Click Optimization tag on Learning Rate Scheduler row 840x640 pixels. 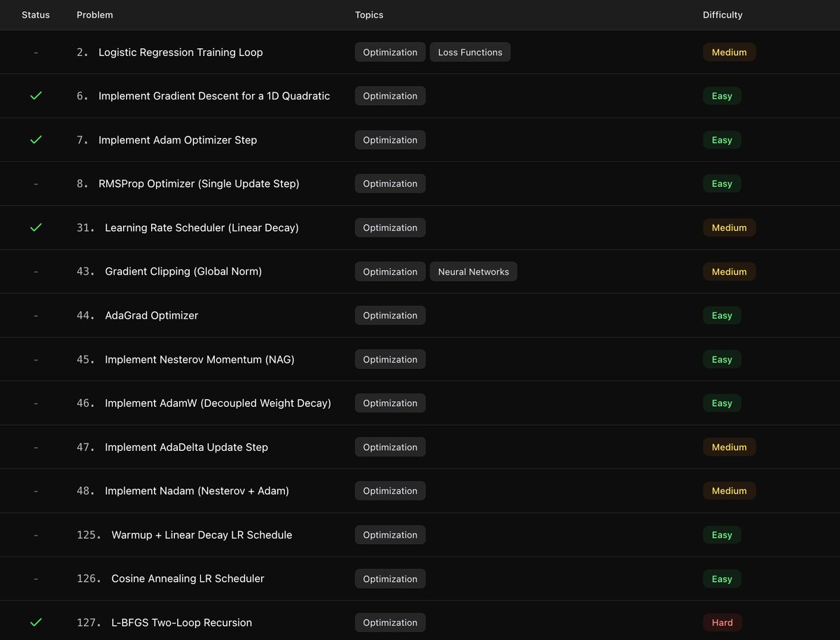(390, 228)
